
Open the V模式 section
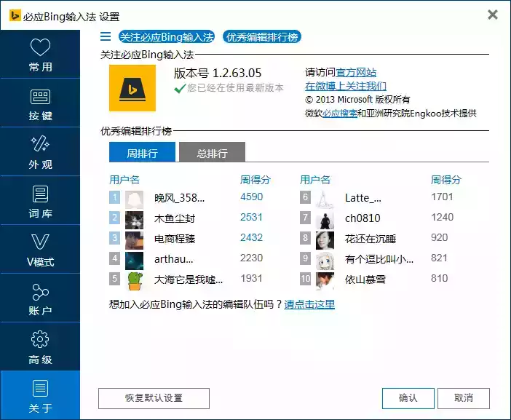coord(40,249)
